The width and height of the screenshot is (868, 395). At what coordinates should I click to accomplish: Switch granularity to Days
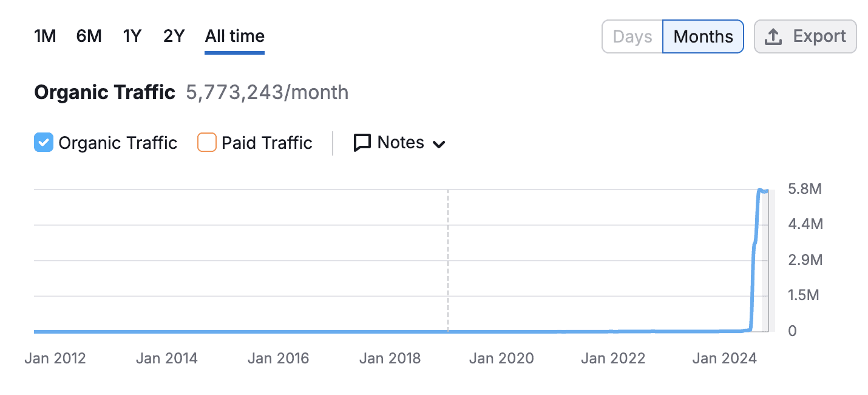[632, 36]
